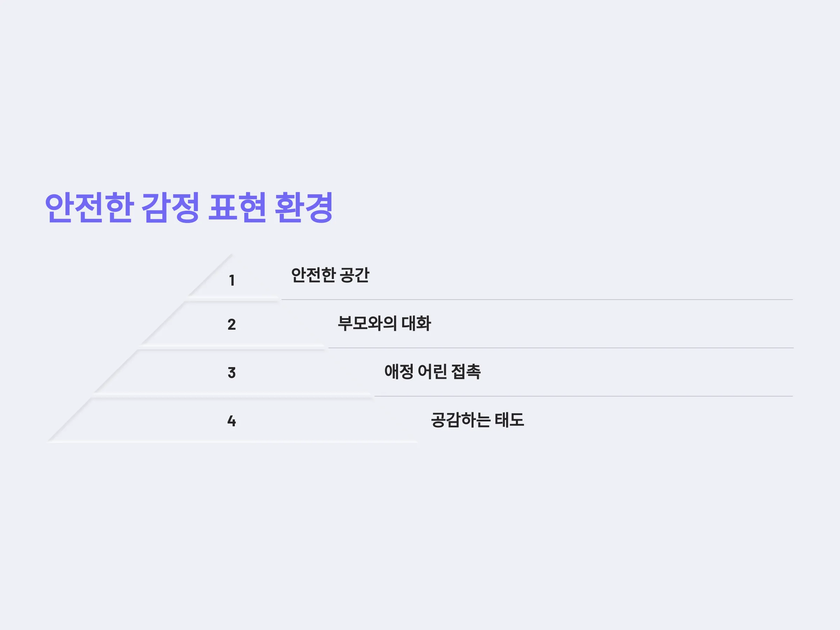
Task: Click the number 1 in the pyramid
Action: (232, 281)
